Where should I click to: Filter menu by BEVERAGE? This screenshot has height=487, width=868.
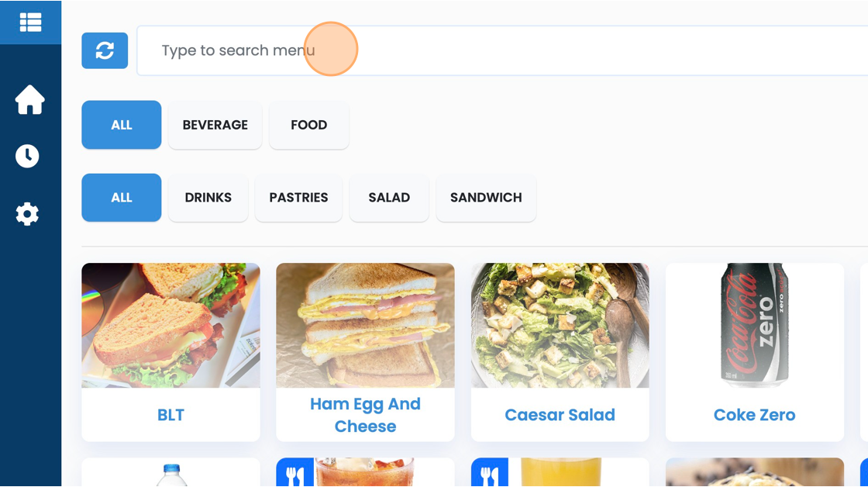point(215,125)
